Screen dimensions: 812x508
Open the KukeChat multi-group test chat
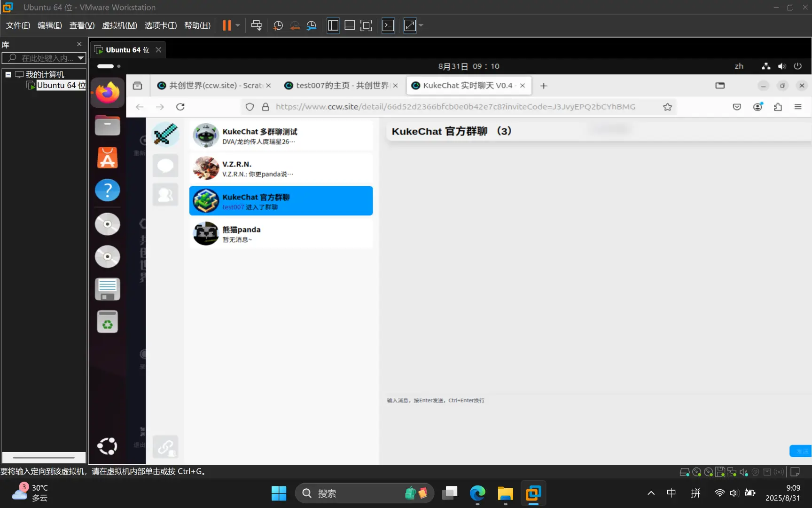coord(281,135)
